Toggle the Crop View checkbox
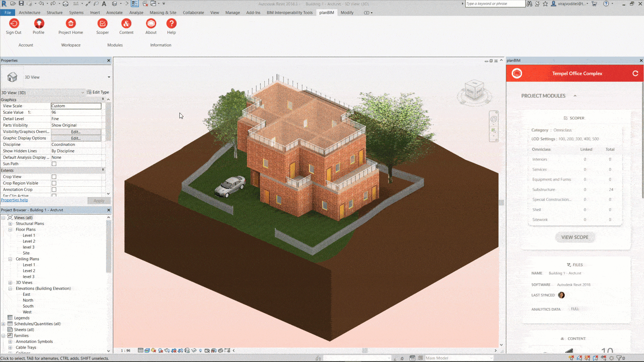 coord(54,177)
